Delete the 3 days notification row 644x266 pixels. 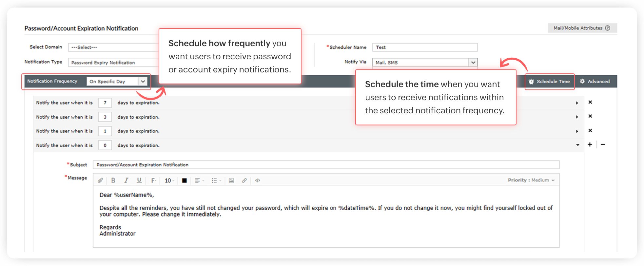tap(590, 116)
